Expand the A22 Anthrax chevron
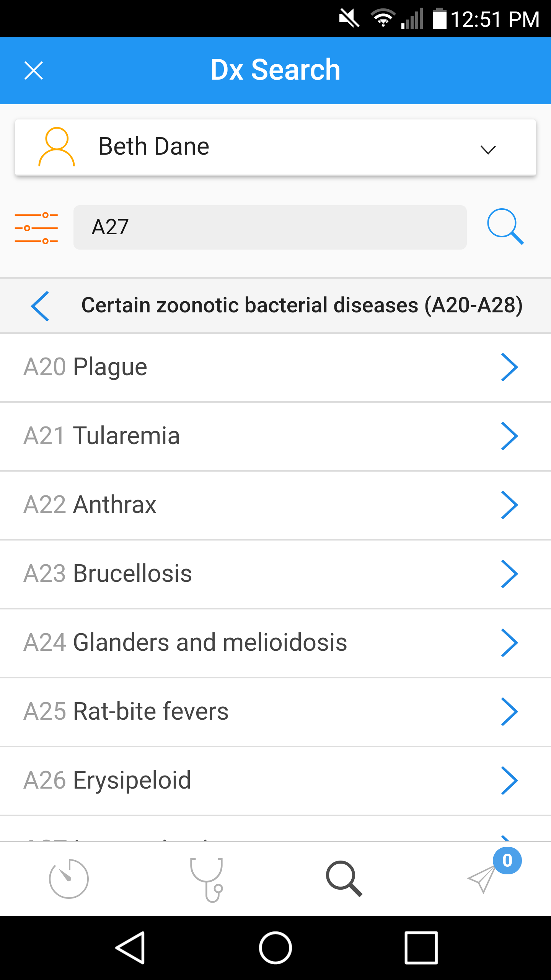 click(x=510, y=505)
